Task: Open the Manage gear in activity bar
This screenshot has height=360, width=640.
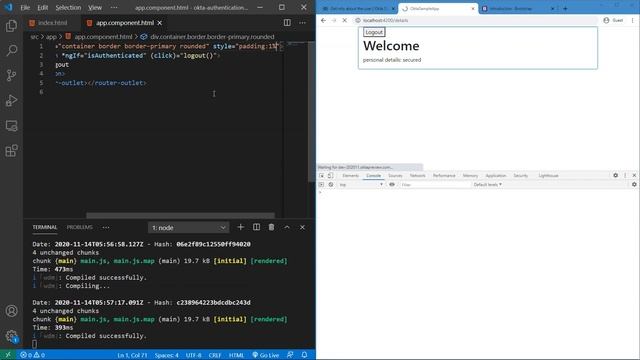Action: pyautogui.click(x=11, y=336)
